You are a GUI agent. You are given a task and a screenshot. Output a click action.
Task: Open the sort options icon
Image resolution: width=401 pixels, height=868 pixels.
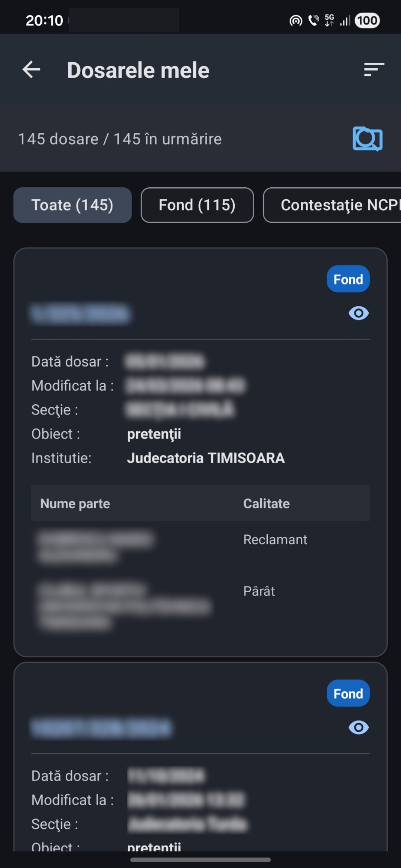click(374, 69)
